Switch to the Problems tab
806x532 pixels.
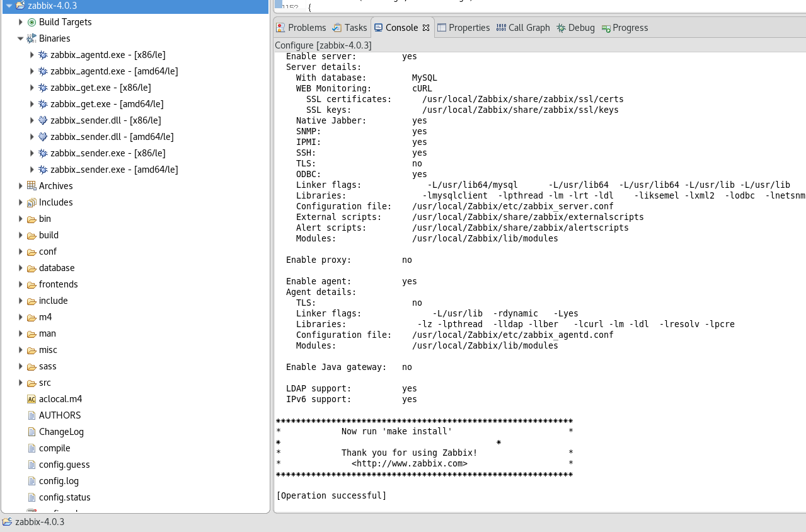click(x=301, y=28)
